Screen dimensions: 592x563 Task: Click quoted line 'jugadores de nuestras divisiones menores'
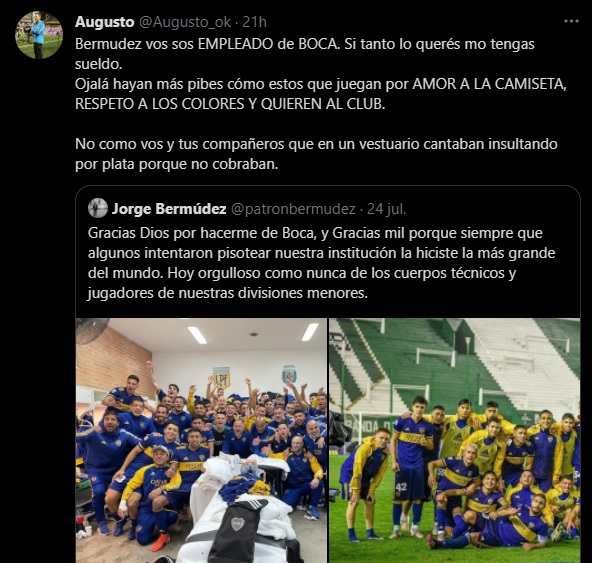point(228,293)
